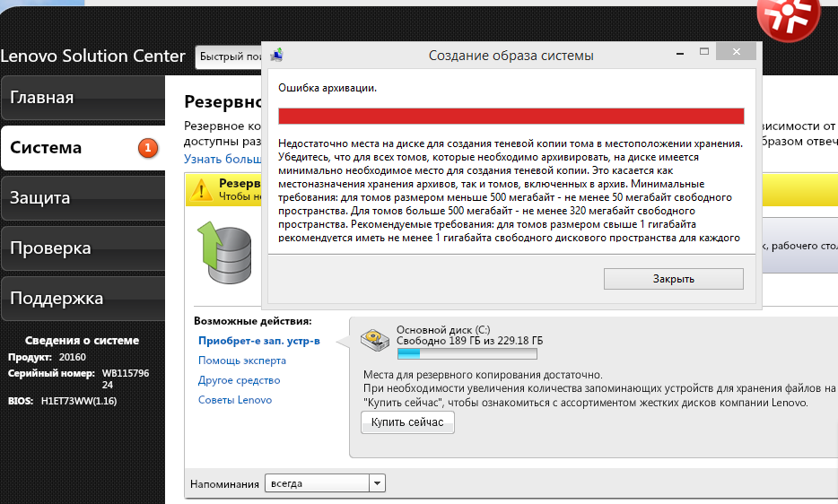838x504 pixels.
Task: Open the Защита tab
Action: tap(83, 198)
